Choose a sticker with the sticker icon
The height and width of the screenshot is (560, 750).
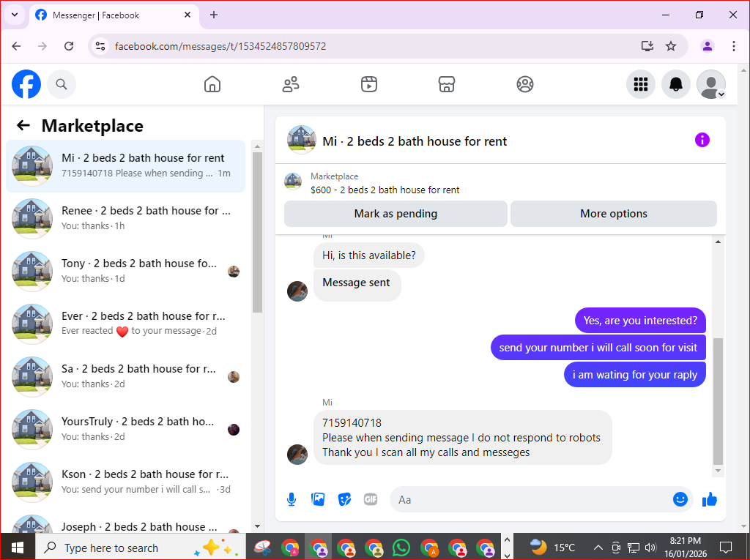pyautogui.click(x=344, y=499)
